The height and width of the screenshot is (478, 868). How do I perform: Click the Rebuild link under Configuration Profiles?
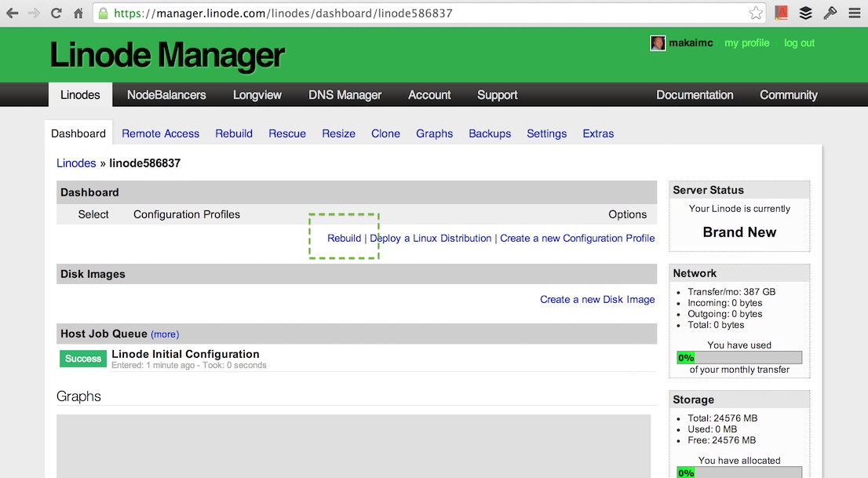345,238
